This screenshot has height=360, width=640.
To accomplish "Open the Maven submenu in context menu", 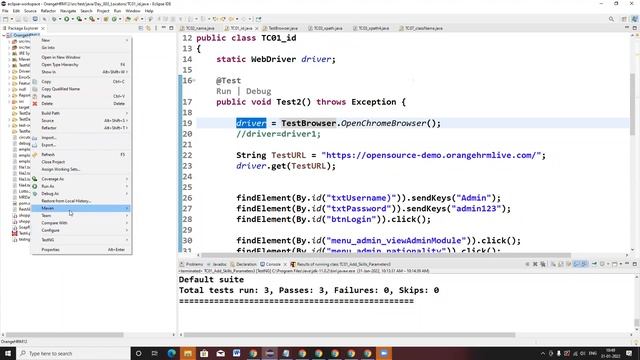I will 81,208.
